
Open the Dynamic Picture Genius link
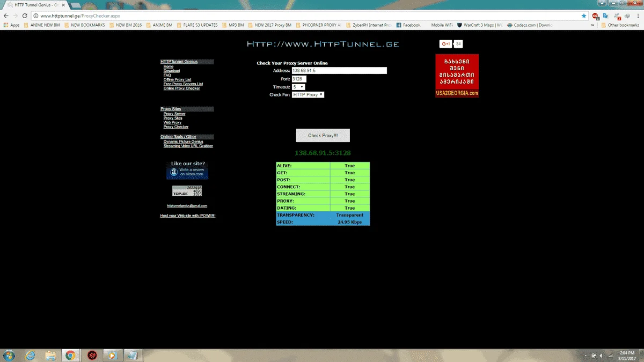(183, 142)
